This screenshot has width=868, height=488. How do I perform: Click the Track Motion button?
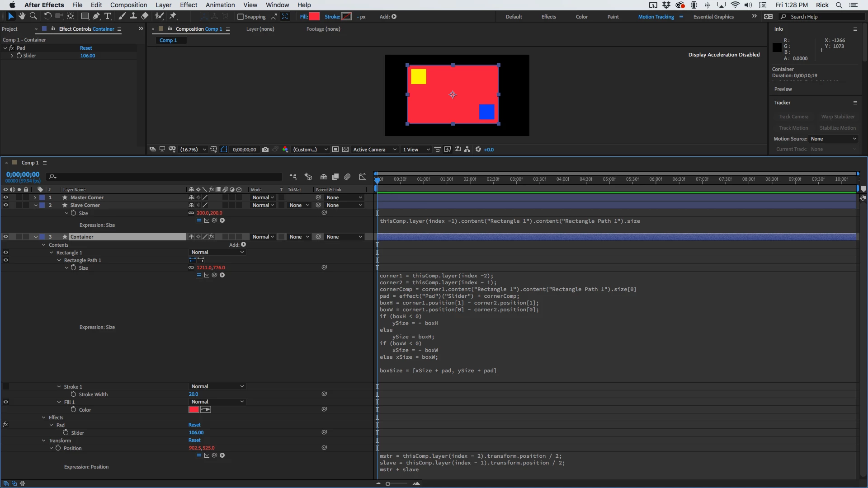793,128
